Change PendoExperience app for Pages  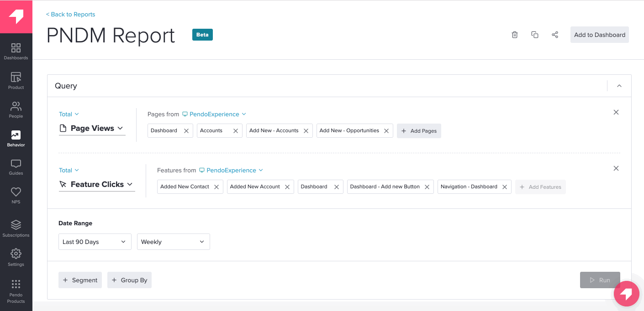[x=214, y=114]
